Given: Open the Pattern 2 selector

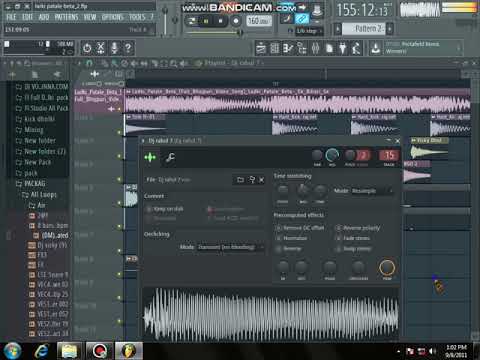Looking at the screenshot, I should pos(364,29).
